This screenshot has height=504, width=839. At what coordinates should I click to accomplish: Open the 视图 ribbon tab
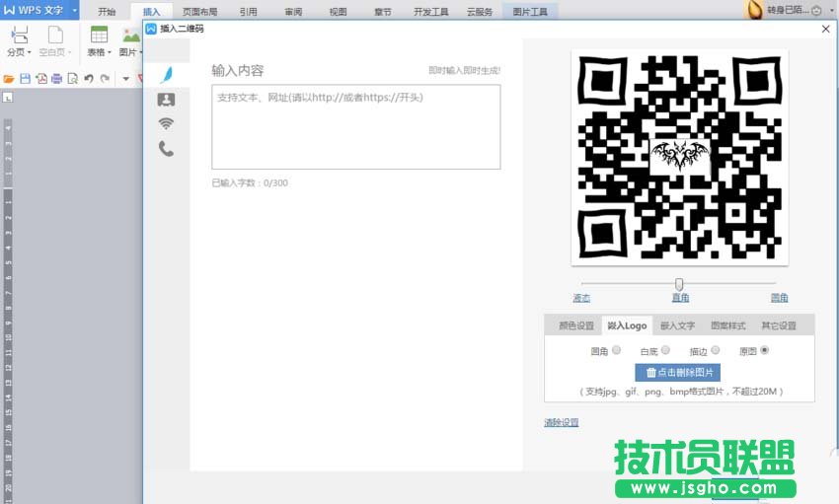(339, 12)
